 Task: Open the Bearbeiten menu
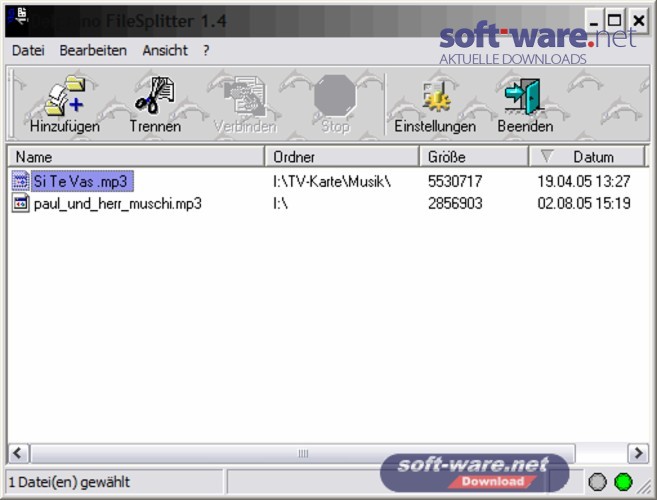click(x=93, y=50)
